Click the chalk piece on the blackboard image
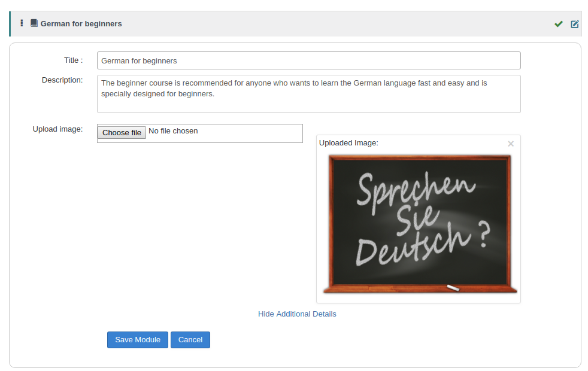The width and height of the screenshot is (588, 371). click(453, 288)
